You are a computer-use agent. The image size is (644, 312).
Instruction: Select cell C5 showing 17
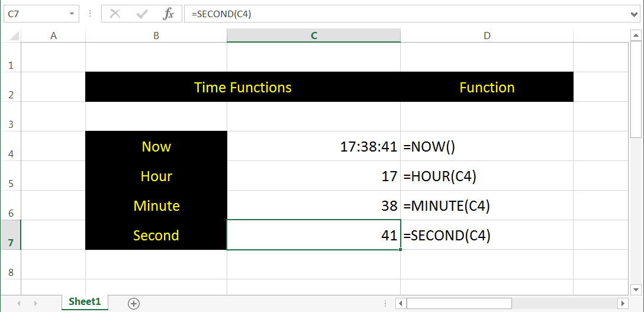point(314,176)
